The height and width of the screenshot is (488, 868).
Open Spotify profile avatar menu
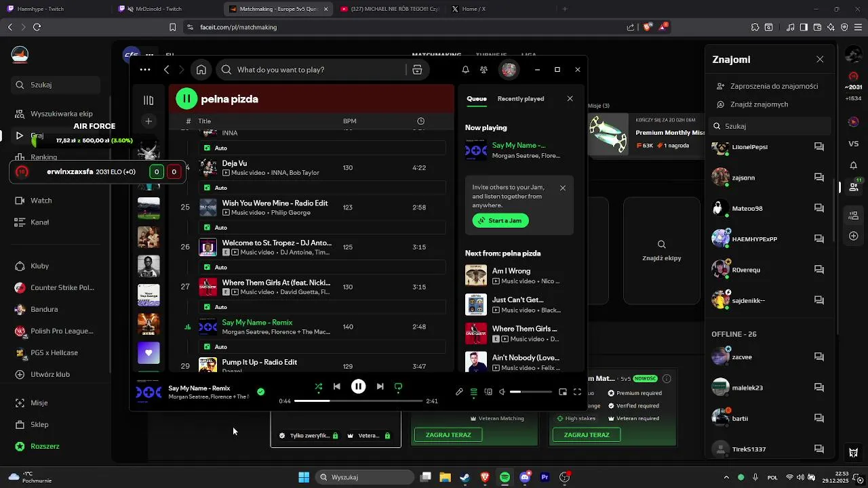coord(509,70)
